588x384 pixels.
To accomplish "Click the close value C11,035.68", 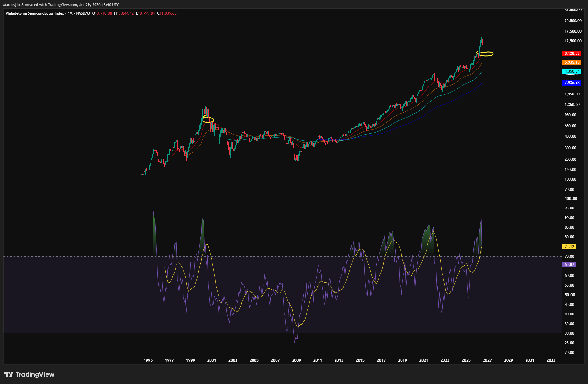I will click(167, 13).
